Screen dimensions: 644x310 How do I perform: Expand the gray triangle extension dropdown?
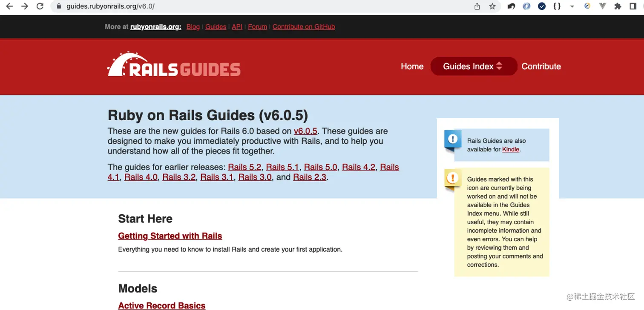point(572,6)
